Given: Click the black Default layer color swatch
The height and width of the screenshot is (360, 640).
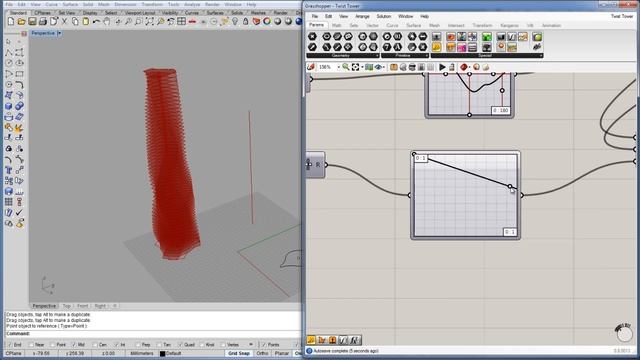Looking at the screenshot, I should [x=162, y=353].
